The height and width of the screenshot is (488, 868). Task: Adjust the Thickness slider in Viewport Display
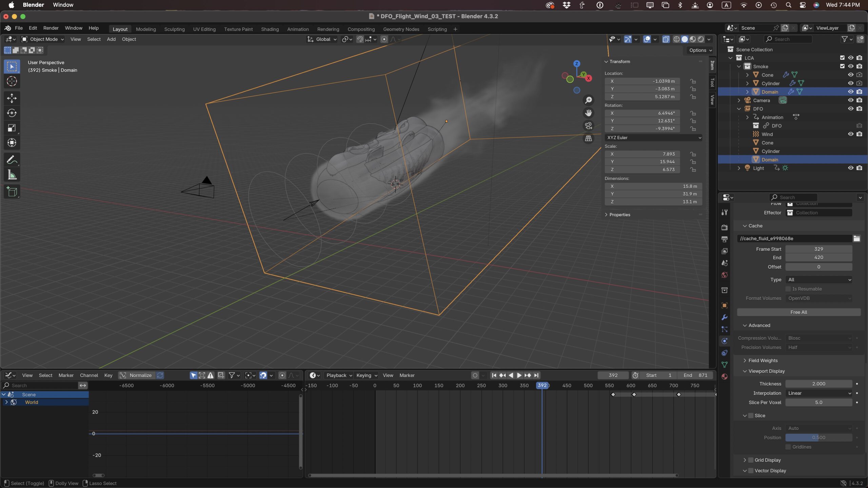click(x=818, y=383)
